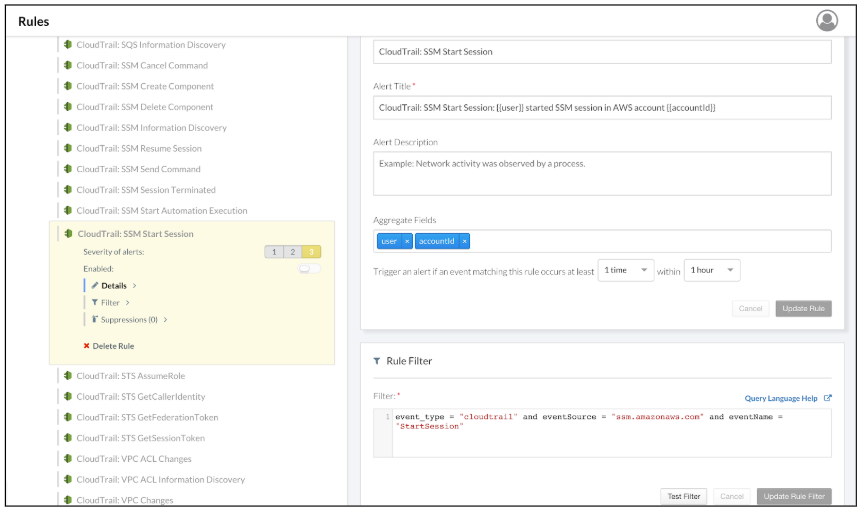This screenshot has width=862, height=511.
Task: Set alert severity to 3
Action: (311, 252)
